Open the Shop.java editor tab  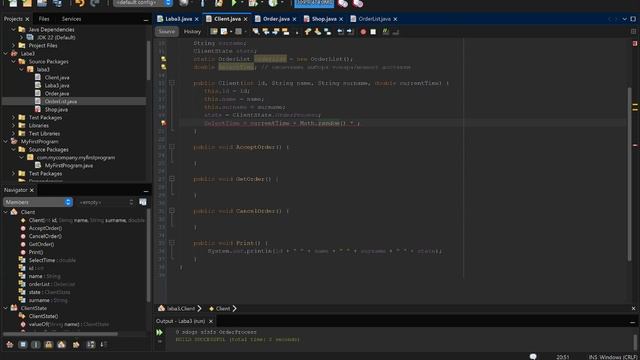(324, 19)
